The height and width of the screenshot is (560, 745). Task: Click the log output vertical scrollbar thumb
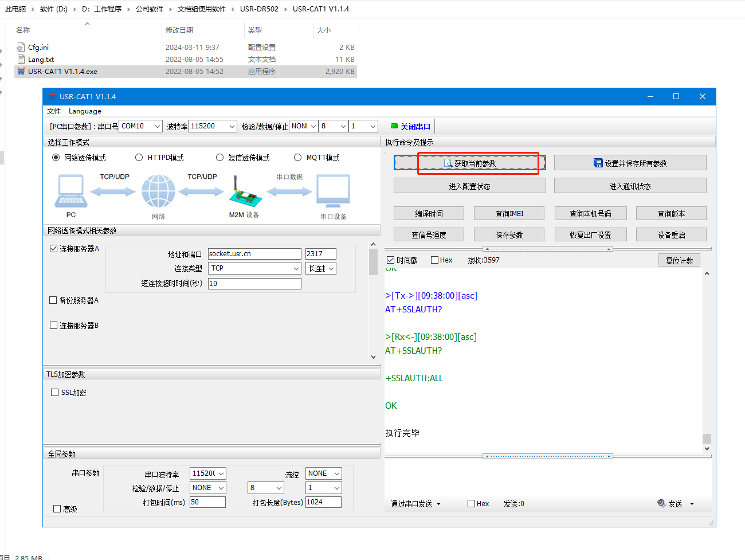click(x=707, y=438)
